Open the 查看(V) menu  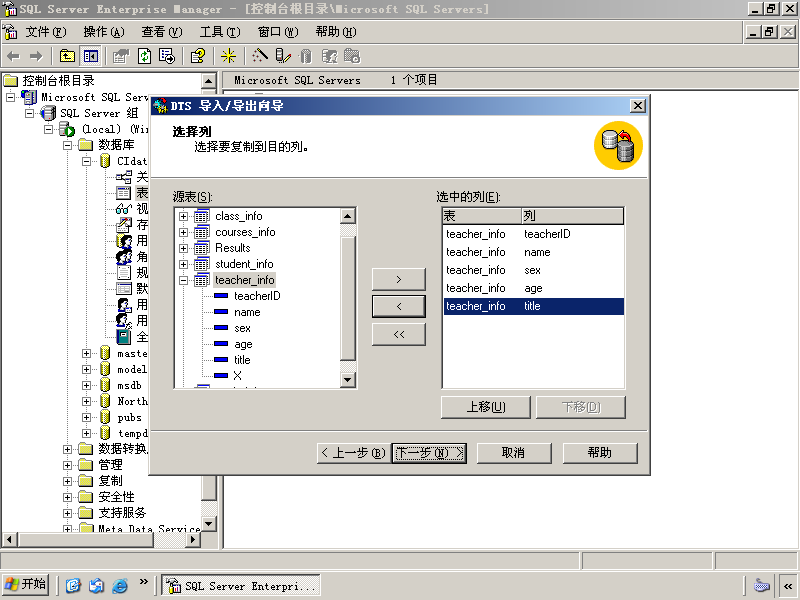[161, 32]
